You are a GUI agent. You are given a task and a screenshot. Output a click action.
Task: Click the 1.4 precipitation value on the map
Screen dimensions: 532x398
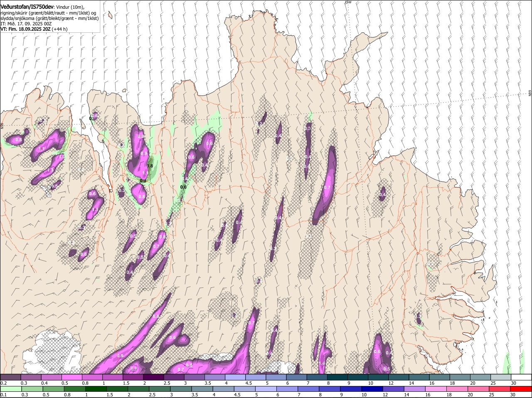coord(322,363)
